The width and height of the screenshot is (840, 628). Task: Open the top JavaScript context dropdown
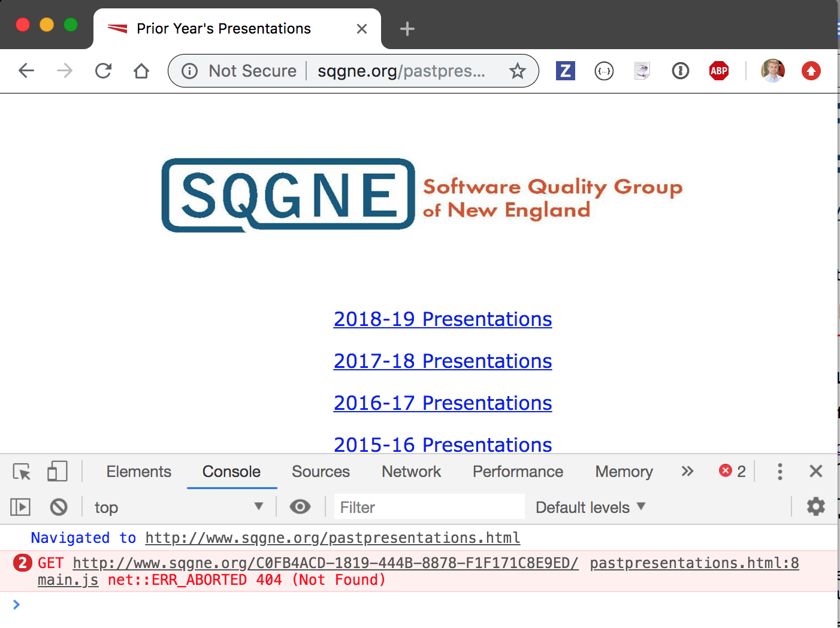[179, 508]
